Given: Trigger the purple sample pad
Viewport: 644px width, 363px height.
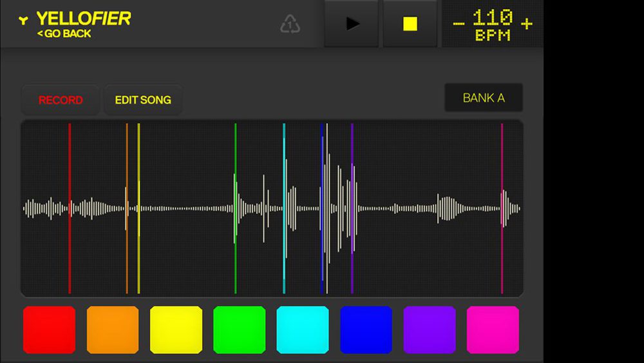Looking at the screenshot, I should pos(429,329).
